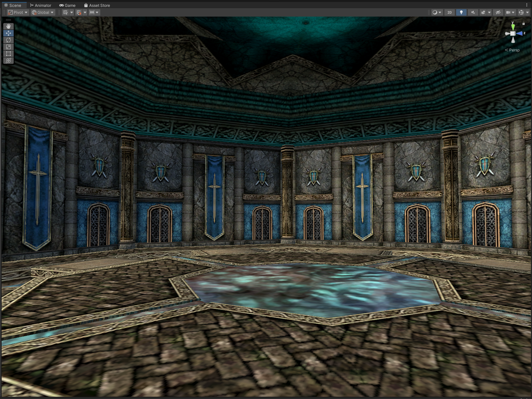Image resolution: width=532 pixels, height=399 pixels.
Task: Toggle 2D view mode
Action: (450, 12)
